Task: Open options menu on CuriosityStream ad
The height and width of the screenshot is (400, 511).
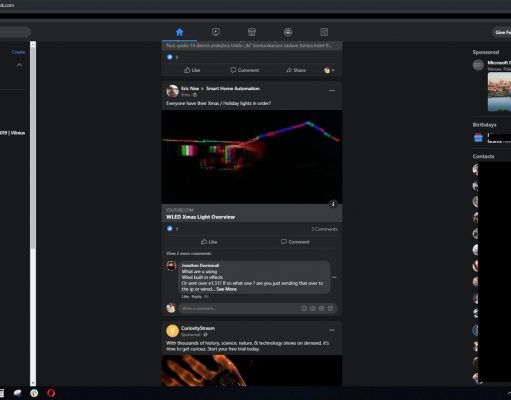Action: pos(332,330)
